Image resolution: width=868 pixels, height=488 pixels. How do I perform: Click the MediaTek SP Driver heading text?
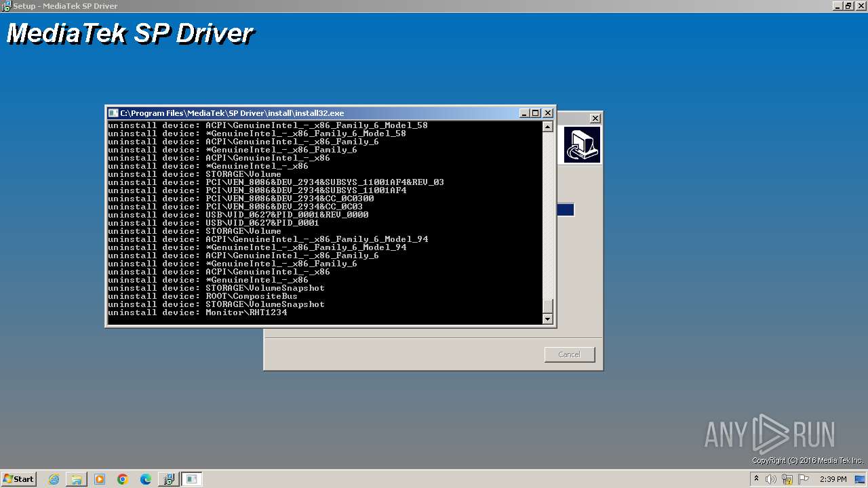130,34
